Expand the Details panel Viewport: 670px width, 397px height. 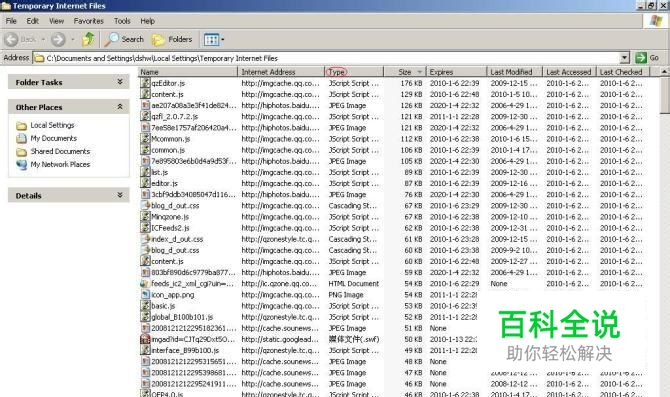(x=120, y=195)
